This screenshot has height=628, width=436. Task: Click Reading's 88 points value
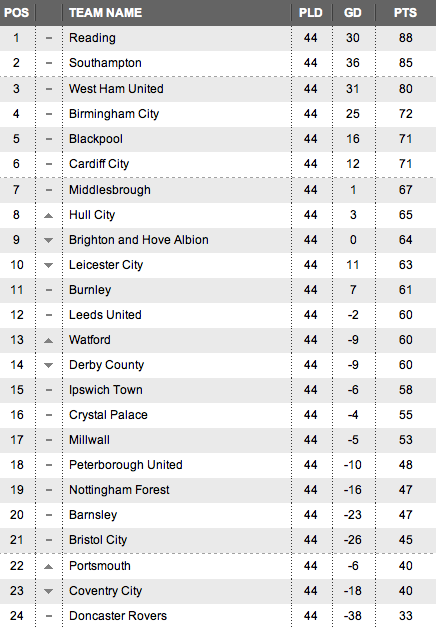coord(406,38)
